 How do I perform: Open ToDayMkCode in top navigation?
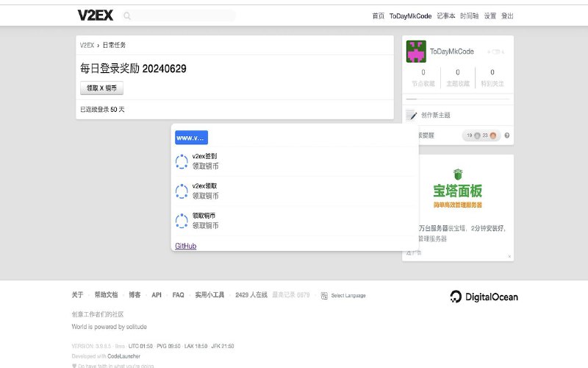coord(410,15)
